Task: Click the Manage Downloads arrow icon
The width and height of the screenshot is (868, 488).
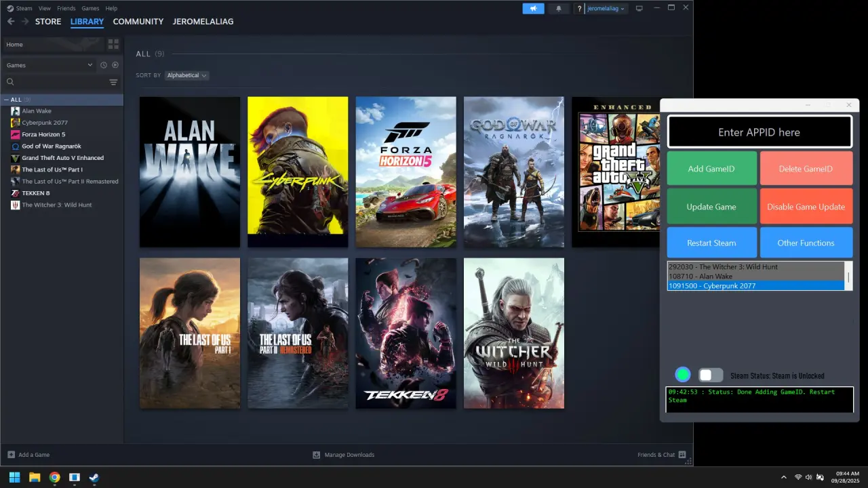Action: coord(316,455)
